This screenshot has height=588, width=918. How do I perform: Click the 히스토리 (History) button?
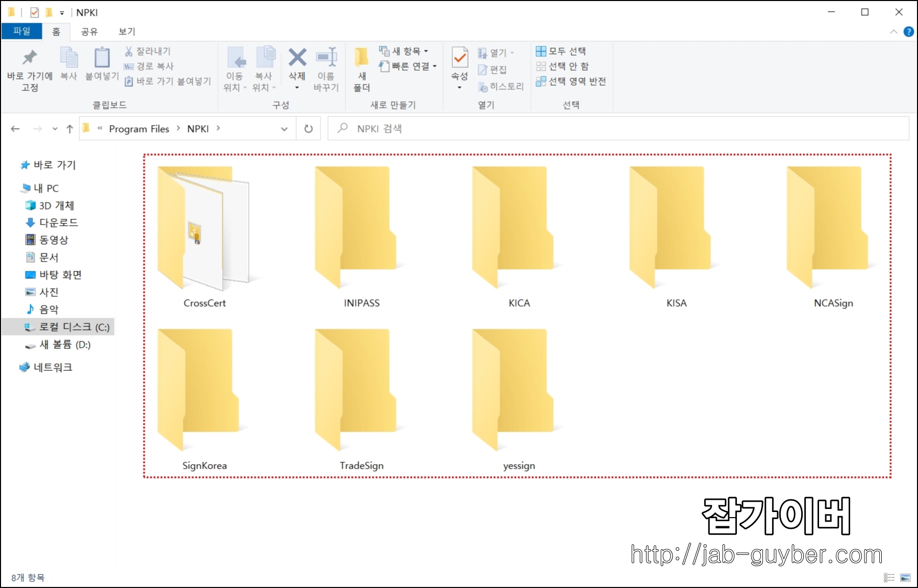click(502, 86)
